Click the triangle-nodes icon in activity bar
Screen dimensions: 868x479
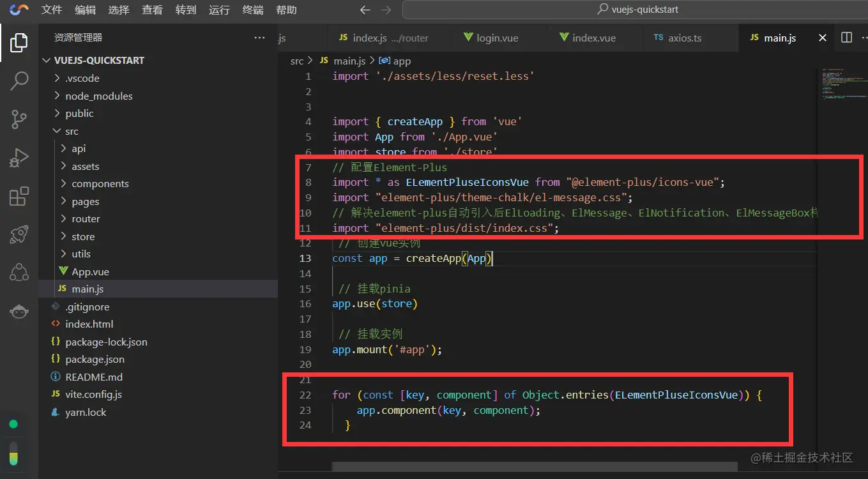coord(19,273)
